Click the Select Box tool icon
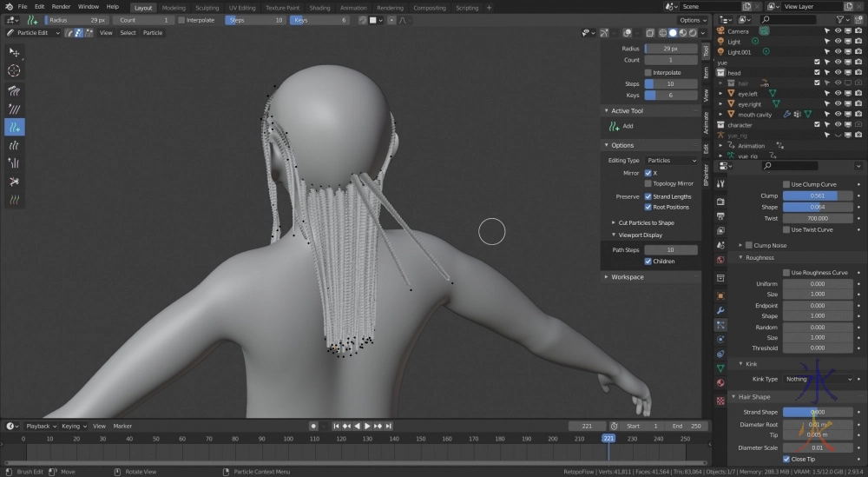 click(x=14, y=52)
